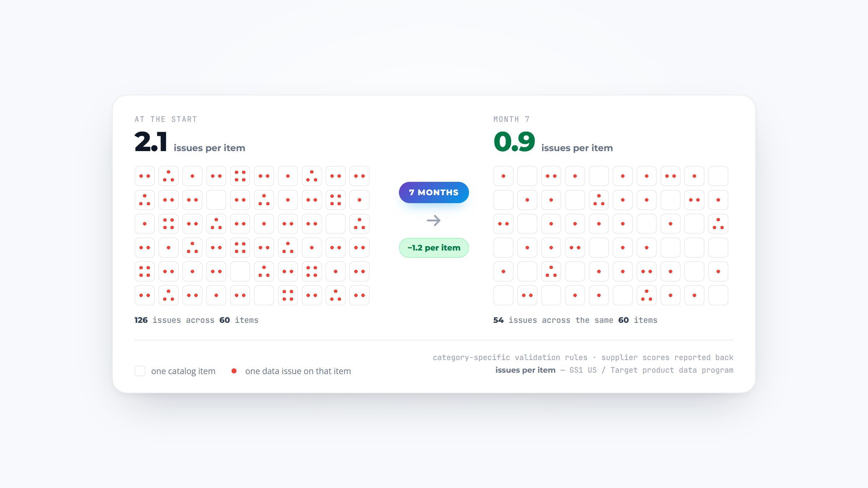
Task: Click the 'one data issue on that item' legend text
Action: 298,371
